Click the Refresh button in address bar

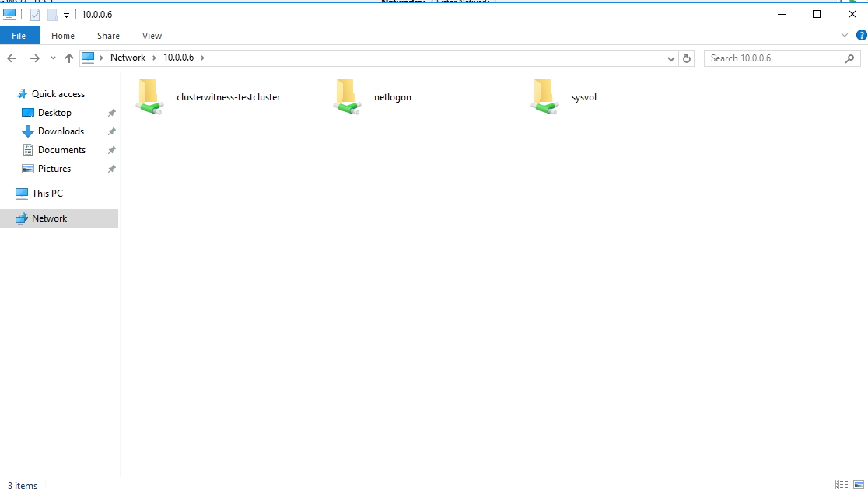687,58
